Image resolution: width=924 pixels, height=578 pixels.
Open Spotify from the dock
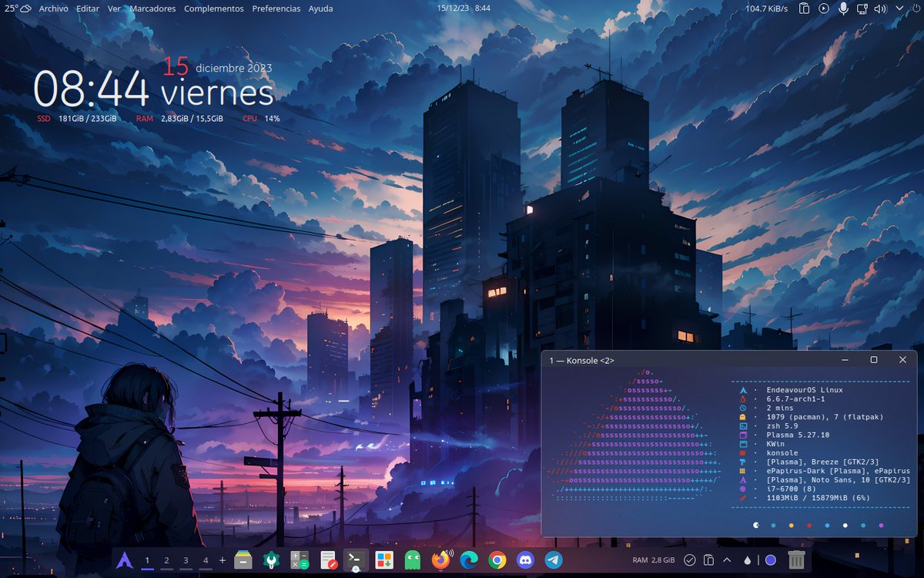(412, 560)
